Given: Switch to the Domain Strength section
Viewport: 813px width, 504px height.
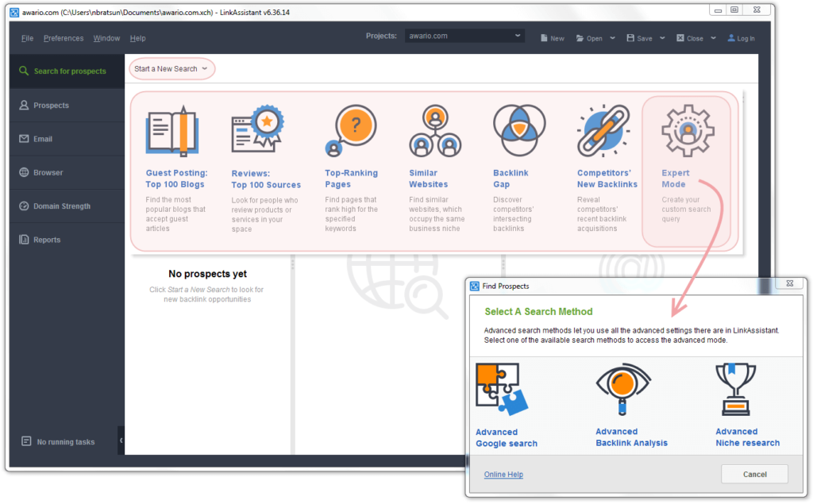Looking at the screenshot, I should 61,206.
